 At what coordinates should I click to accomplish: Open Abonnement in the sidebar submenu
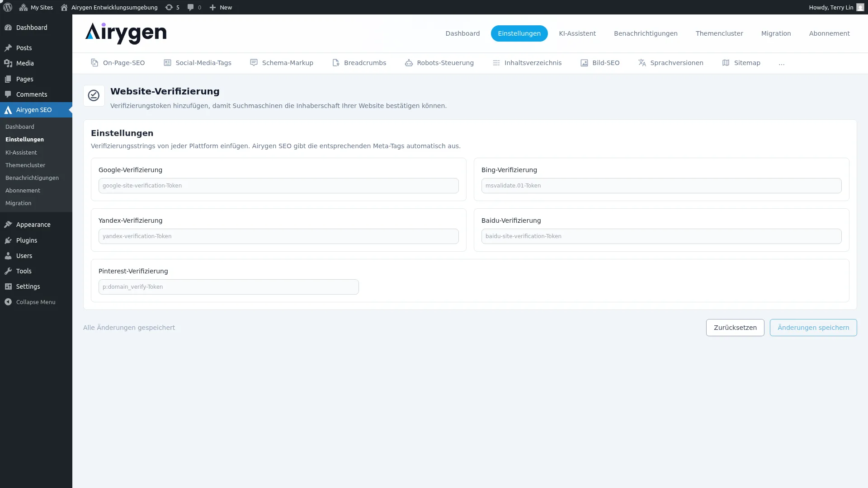click(x=23, y=191)
